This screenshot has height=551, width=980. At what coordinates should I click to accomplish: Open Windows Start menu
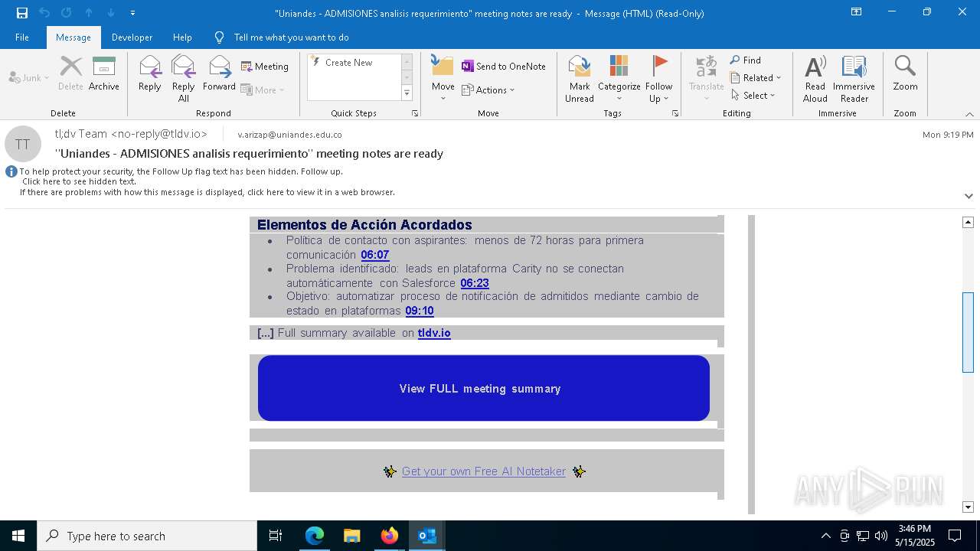click(18, 536)
